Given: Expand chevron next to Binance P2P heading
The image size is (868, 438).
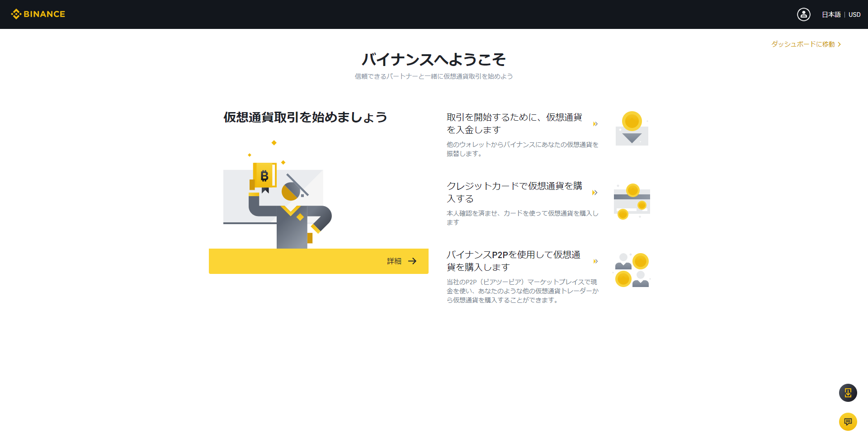Looking at the screenshot, I should (595, 261).
